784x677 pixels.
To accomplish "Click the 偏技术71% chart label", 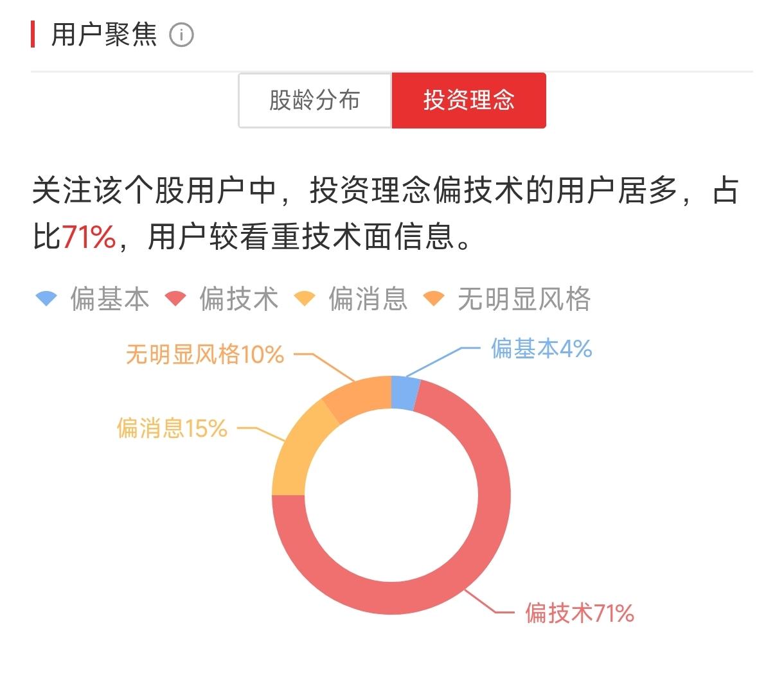I will click(x=580, y=613).
